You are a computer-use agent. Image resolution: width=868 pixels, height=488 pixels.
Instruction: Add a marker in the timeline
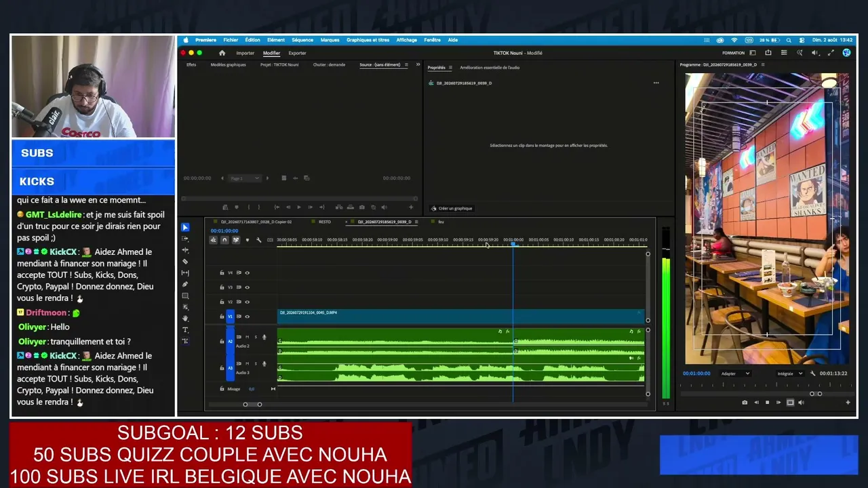(x=247, y=240)
